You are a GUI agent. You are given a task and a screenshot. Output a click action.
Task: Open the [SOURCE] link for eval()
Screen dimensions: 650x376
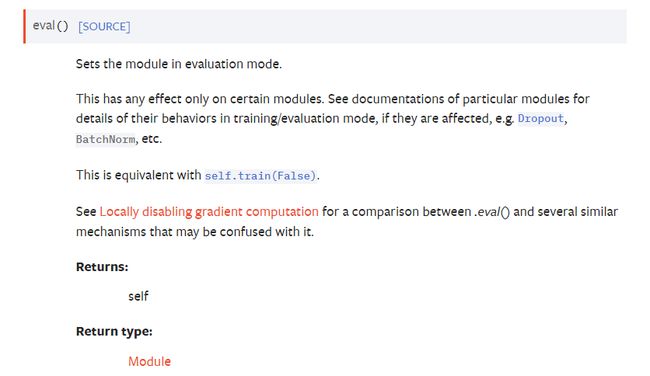click(104, 27)
